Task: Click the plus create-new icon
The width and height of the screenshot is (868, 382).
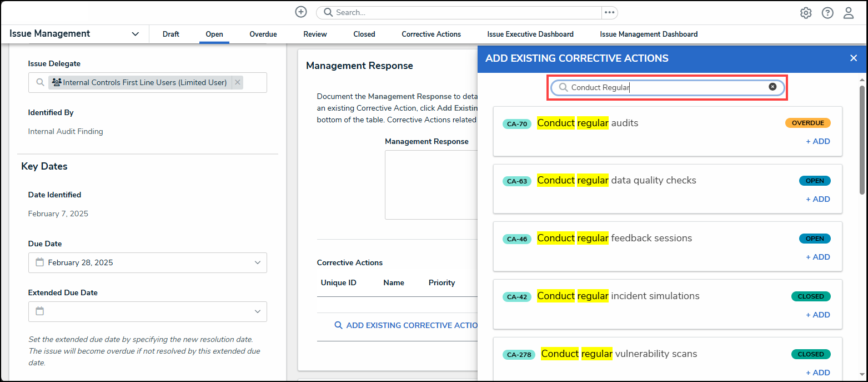Action: point(301,12)
